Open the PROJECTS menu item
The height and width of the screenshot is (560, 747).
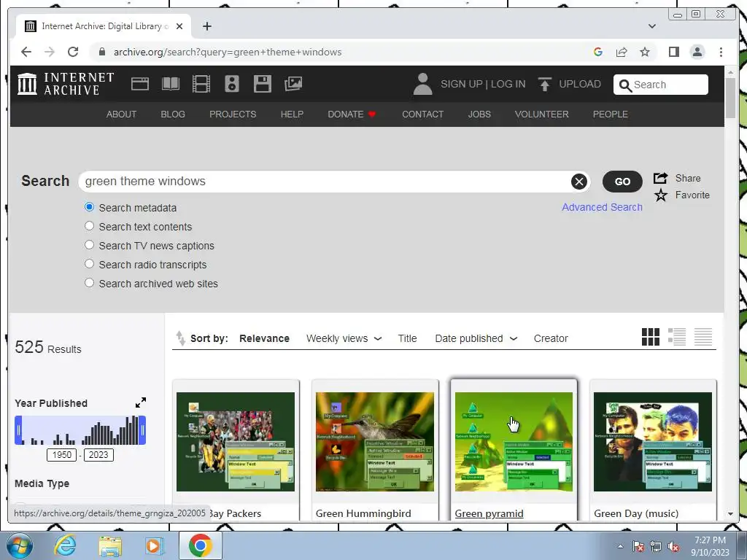click(233, 114)
